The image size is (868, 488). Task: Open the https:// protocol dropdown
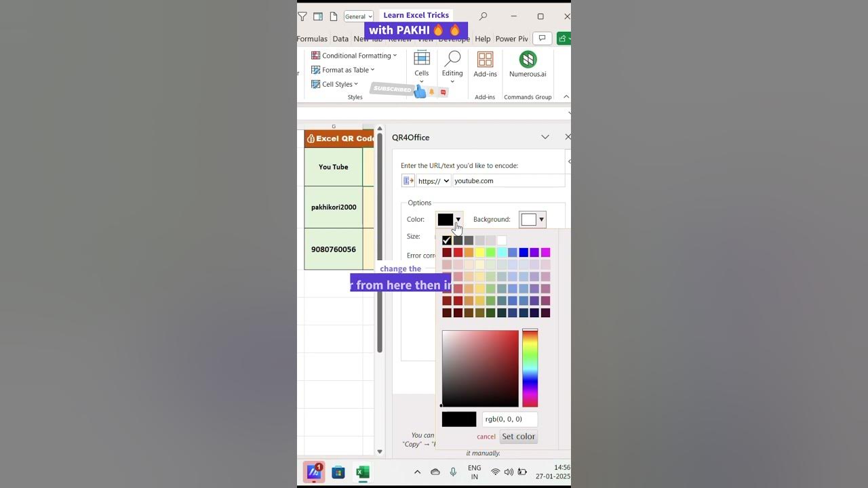click(433, 181)
